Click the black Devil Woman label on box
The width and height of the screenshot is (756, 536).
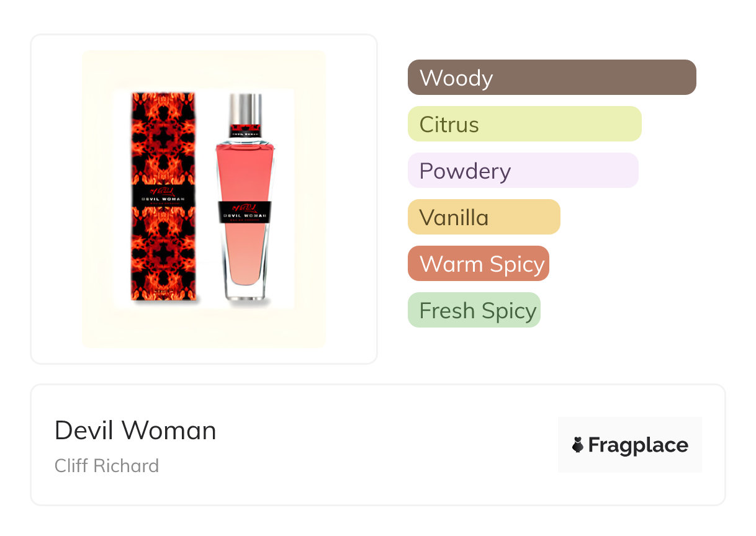[164, 194]
